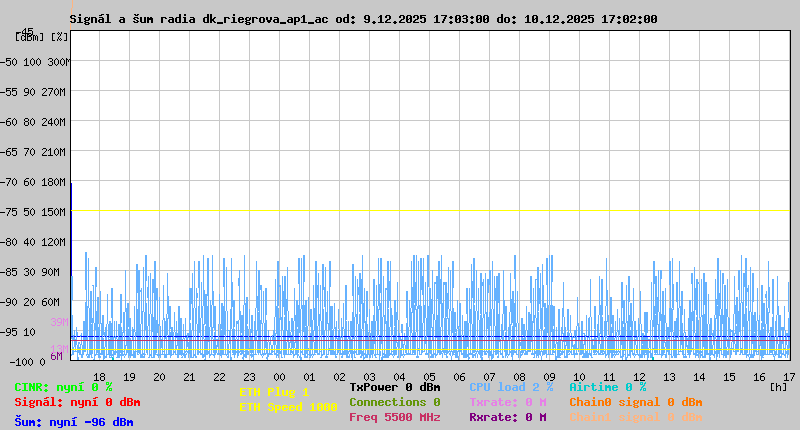This screenshot has width=800, height=430.
Task: Click the CINR legend label
Action: point(63,387)
